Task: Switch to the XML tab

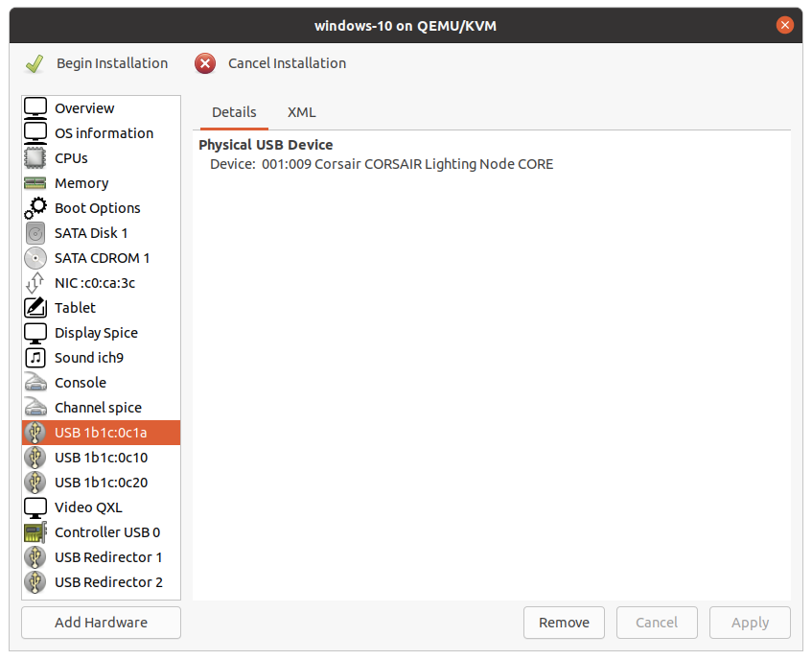Action: [x=301, y=112]
